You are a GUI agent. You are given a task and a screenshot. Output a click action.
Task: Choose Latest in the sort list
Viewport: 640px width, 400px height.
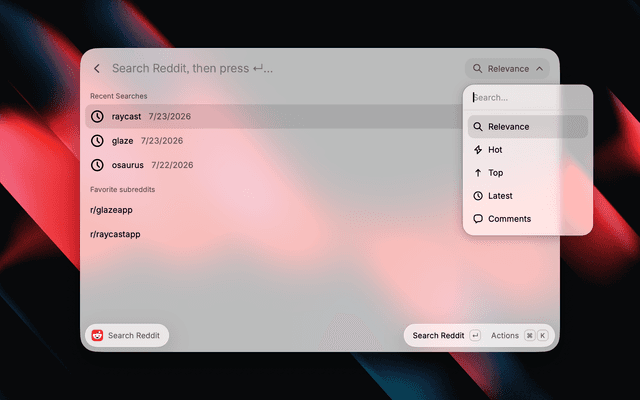(x=528, y=196)
